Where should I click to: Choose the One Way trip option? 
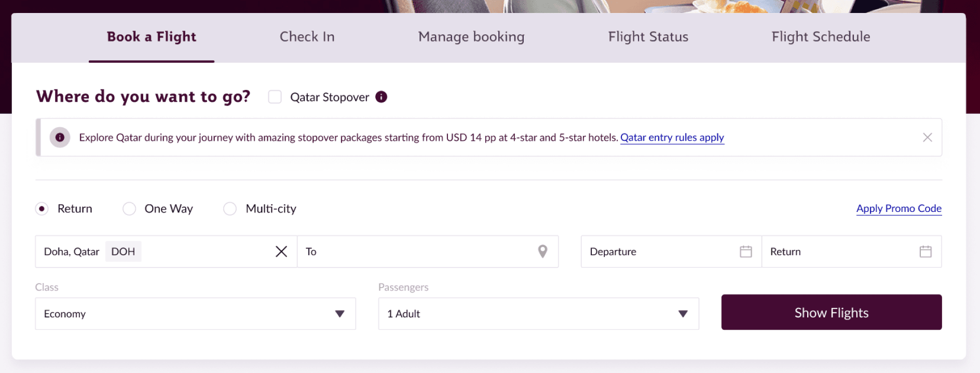[x=129, y=209]
